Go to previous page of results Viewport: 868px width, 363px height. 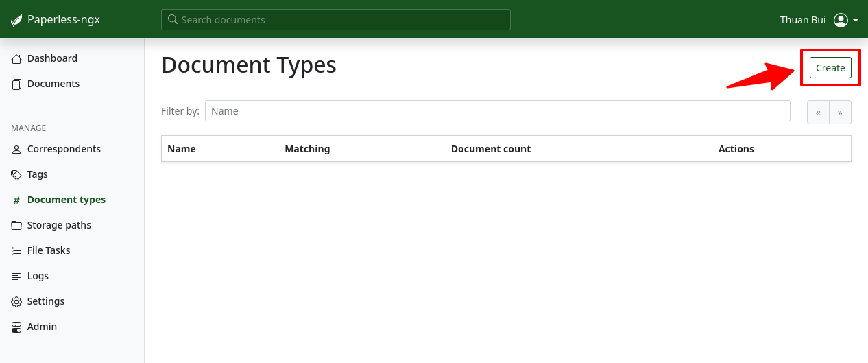click(x=818, y=113)
